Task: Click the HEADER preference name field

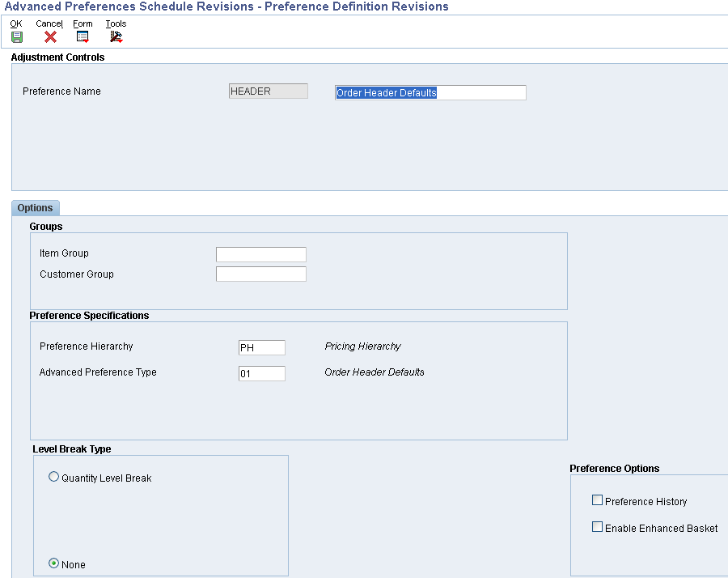Action: [x=269, y=91]
